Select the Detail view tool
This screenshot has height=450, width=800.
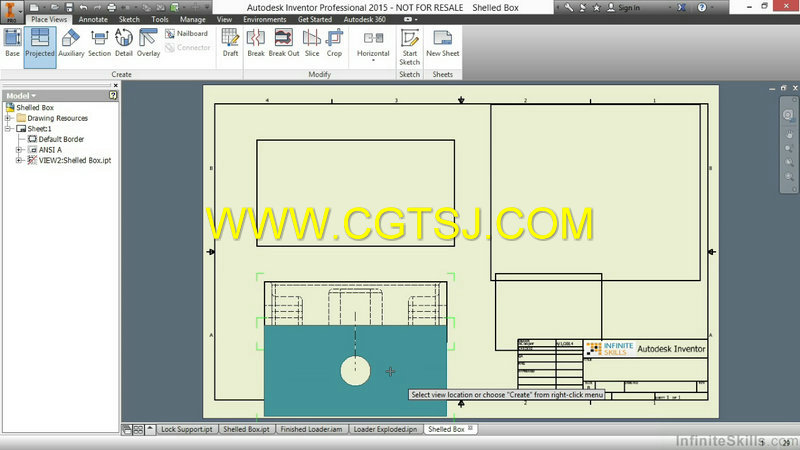coord(123,43)
